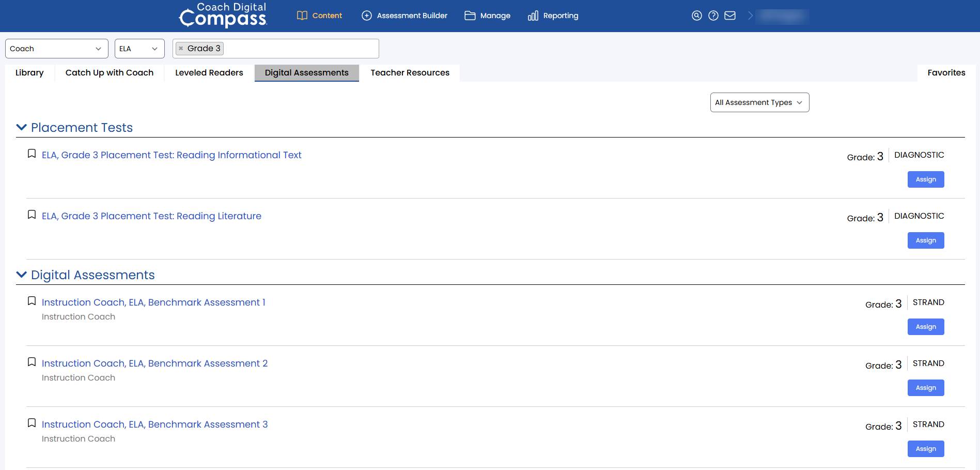
Task: Assign Benchmark Assessment 1
Action: [926, 327]
